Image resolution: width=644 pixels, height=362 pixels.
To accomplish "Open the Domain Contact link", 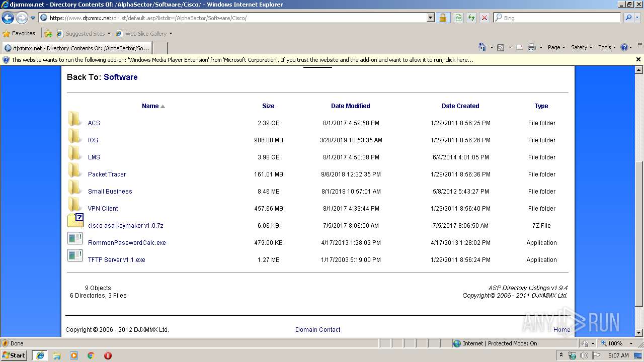I will point(317,330).
